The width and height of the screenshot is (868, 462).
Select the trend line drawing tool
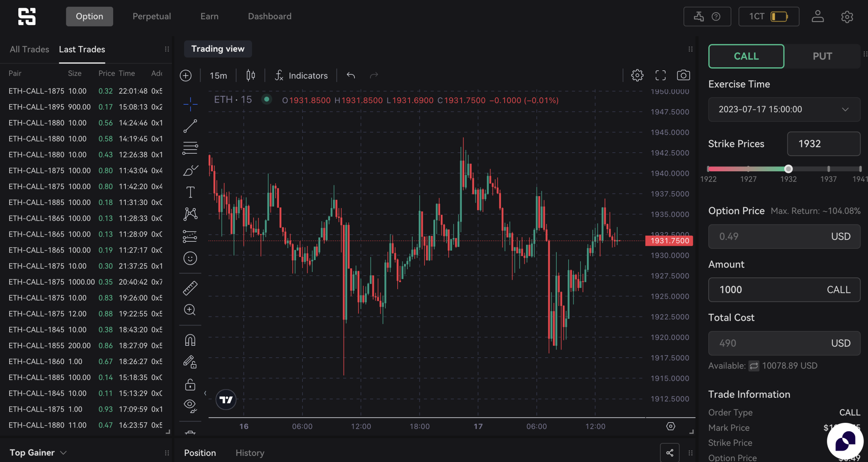[190, 126]
